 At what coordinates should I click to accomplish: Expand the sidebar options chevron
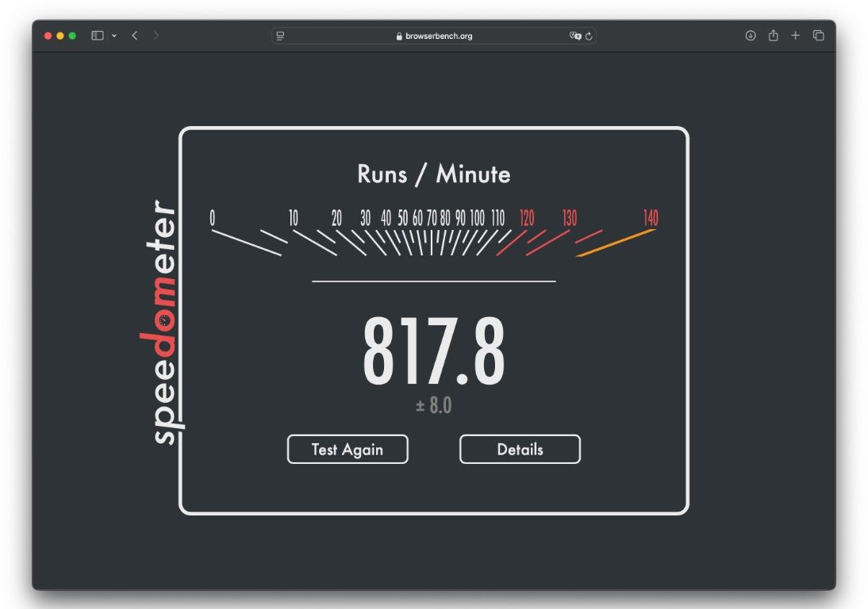[114, 36]
